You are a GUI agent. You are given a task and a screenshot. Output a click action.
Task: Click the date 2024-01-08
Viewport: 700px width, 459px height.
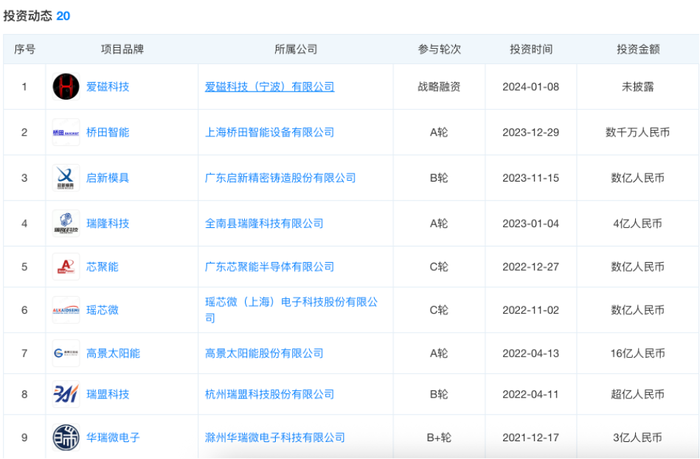click(531, 87)
